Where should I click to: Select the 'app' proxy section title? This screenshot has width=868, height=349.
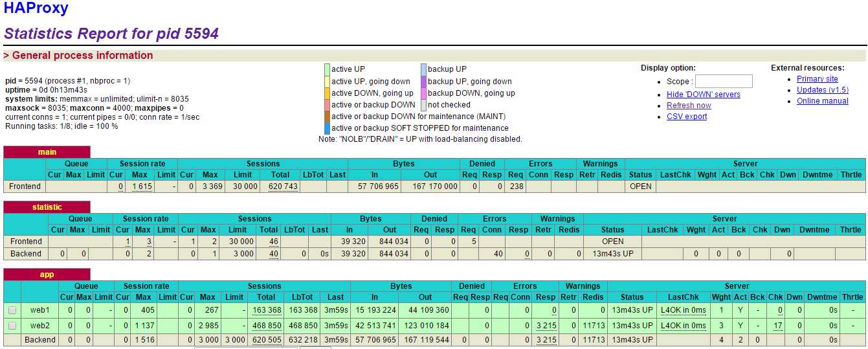[47, 275]
